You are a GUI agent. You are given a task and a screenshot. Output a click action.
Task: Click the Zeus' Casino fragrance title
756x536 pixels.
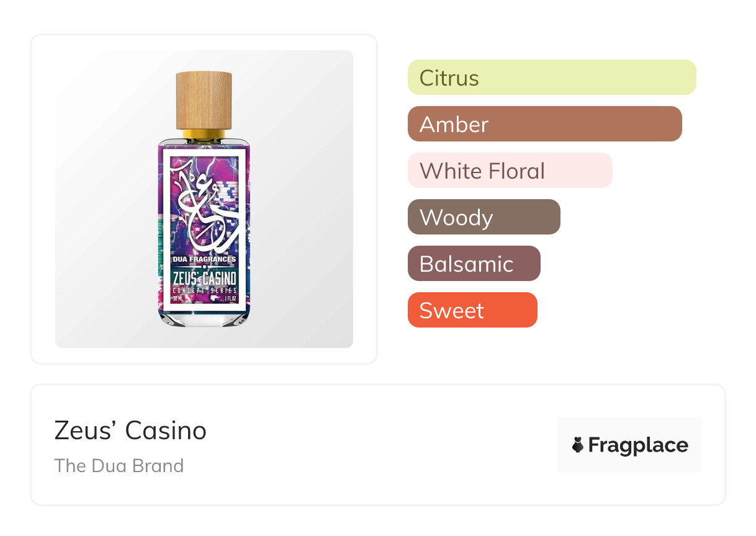pyautogui.click(x=130, y=431)
